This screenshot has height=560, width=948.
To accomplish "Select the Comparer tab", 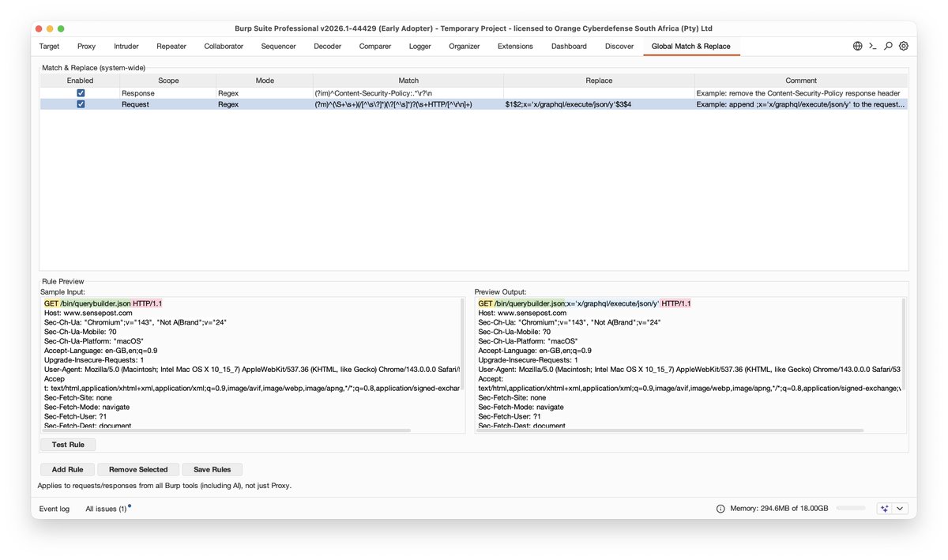I will 375,47.
